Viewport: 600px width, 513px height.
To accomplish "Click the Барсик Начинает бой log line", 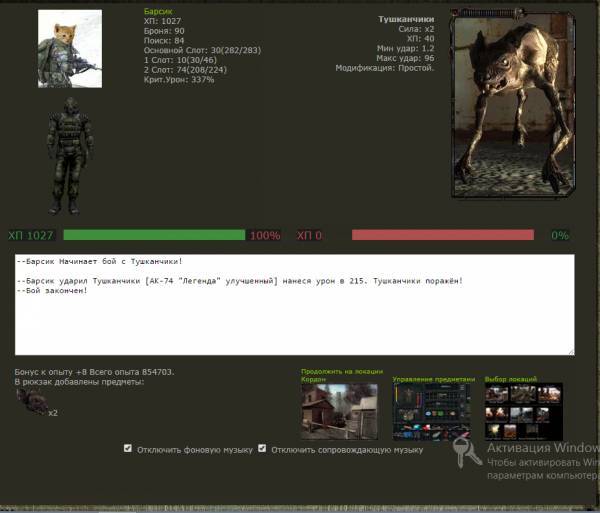I will (x=99, y=261).
